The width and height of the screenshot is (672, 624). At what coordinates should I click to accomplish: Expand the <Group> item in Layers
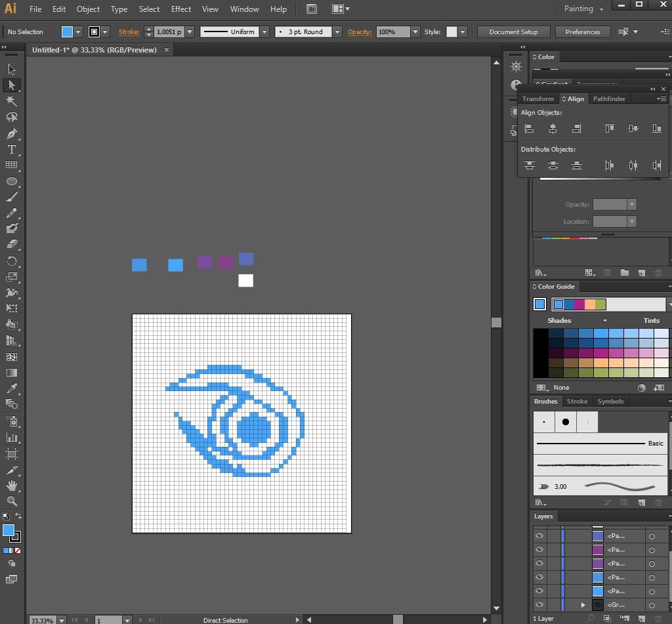[x=583, y=605]
